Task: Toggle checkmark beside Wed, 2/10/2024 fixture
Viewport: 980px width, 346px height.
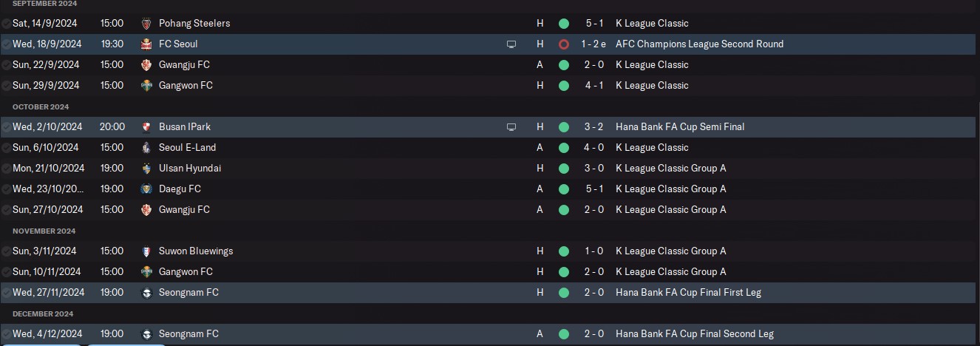Action: tap(6, 127)
